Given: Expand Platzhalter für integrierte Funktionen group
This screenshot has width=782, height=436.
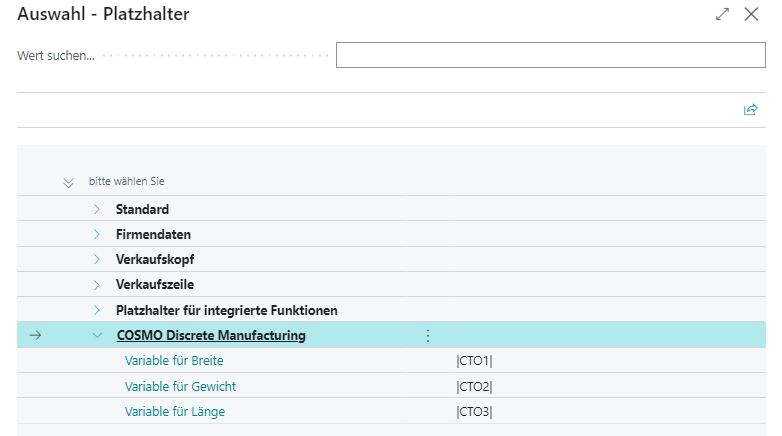Looking at the screenshot, I should [97, 310].
